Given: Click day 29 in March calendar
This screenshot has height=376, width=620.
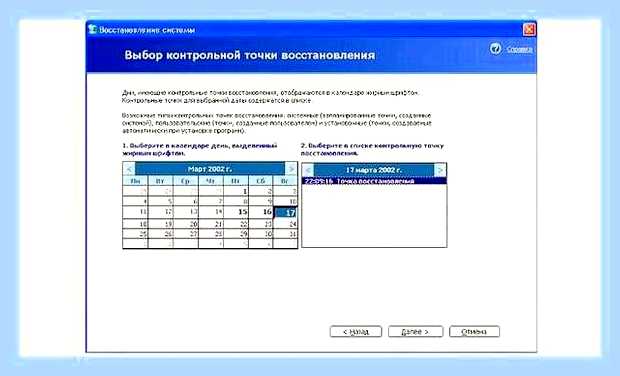Looking at the screenshot, I should (x=236, y=234).
